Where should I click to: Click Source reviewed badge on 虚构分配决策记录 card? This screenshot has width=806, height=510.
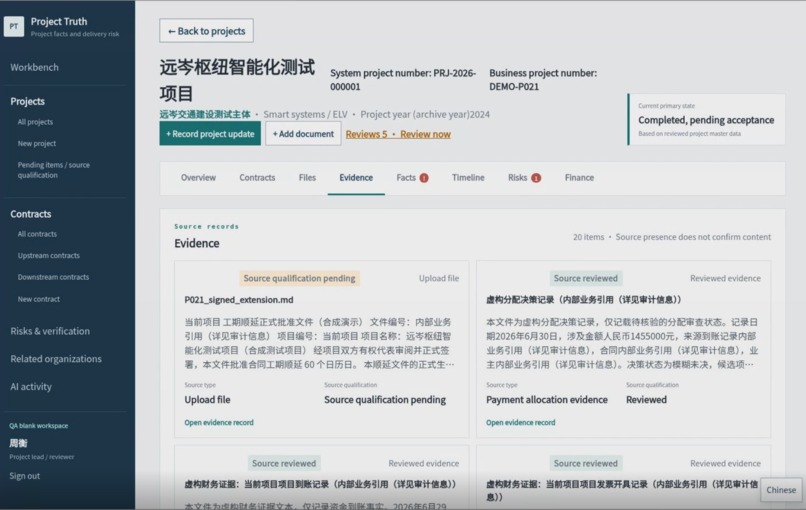(x=585, y=278)
